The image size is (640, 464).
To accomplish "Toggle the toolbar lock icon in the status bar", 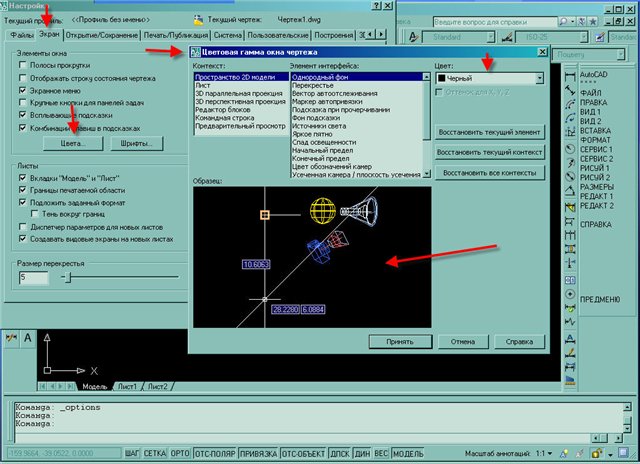I will click(x=597, y=453).
